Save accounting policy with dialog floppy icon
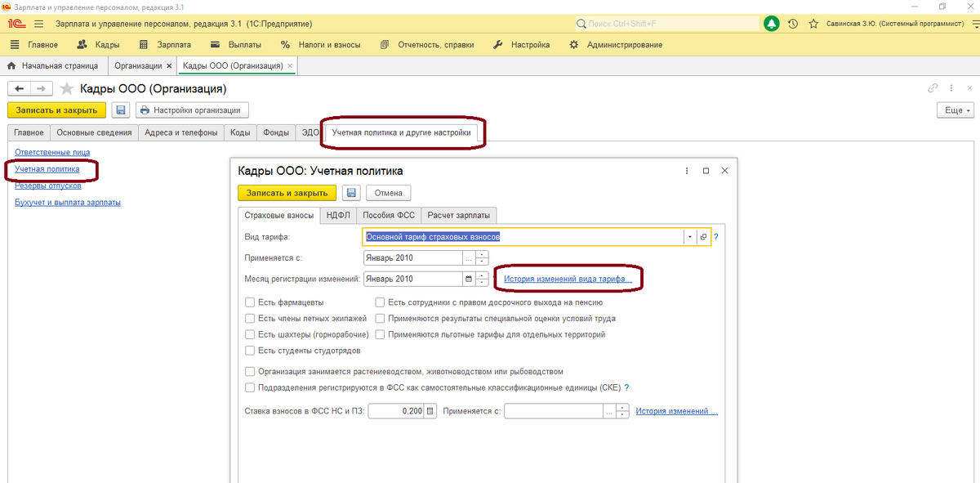 coord(351,193)
